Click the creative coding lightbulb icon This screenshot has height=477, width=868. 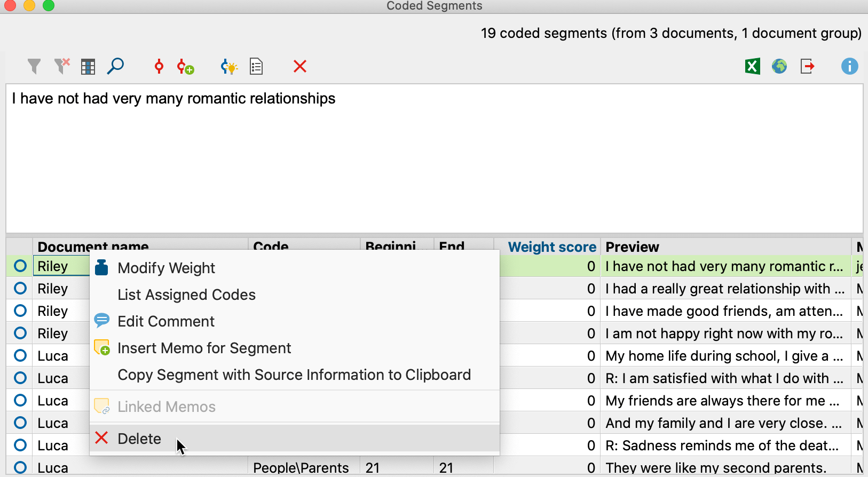(x=229, y=67)
